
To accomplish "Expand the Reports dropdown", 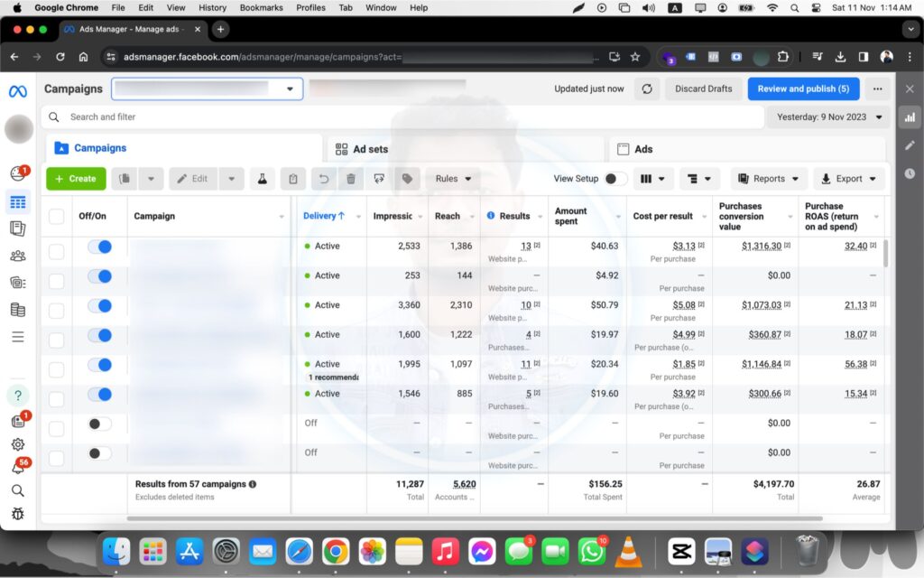I will point(769,179).
